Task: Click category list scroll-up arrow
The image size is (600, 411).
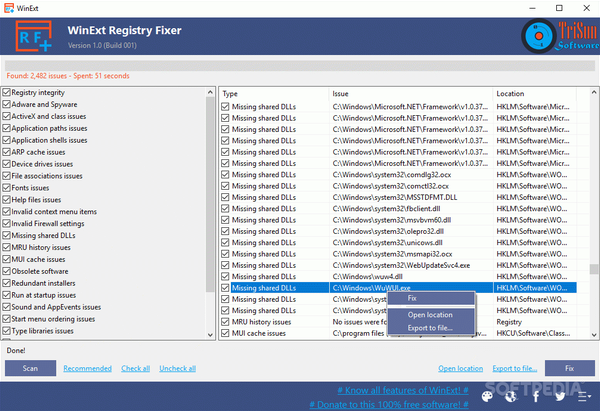Action: (210, 92)
